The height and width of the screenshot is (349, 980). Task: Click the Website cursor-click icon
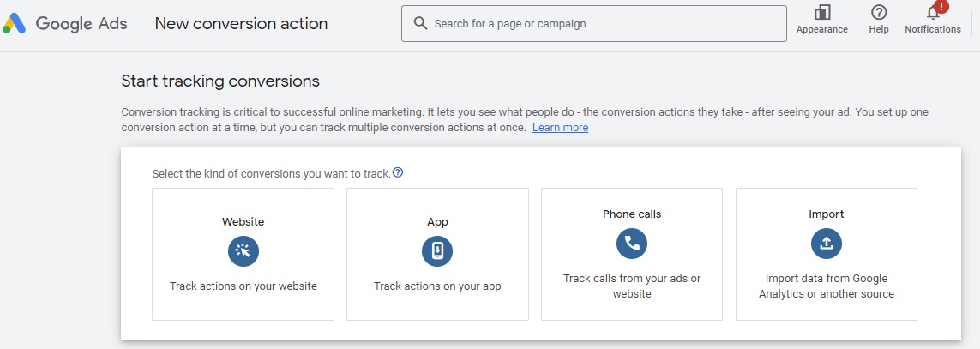(x=243, y=250)
